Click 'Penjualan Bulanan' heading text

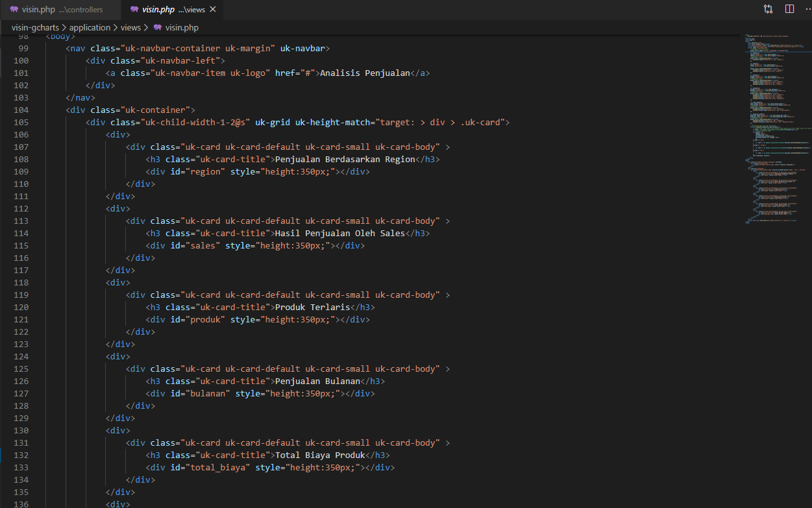point(318,381)
